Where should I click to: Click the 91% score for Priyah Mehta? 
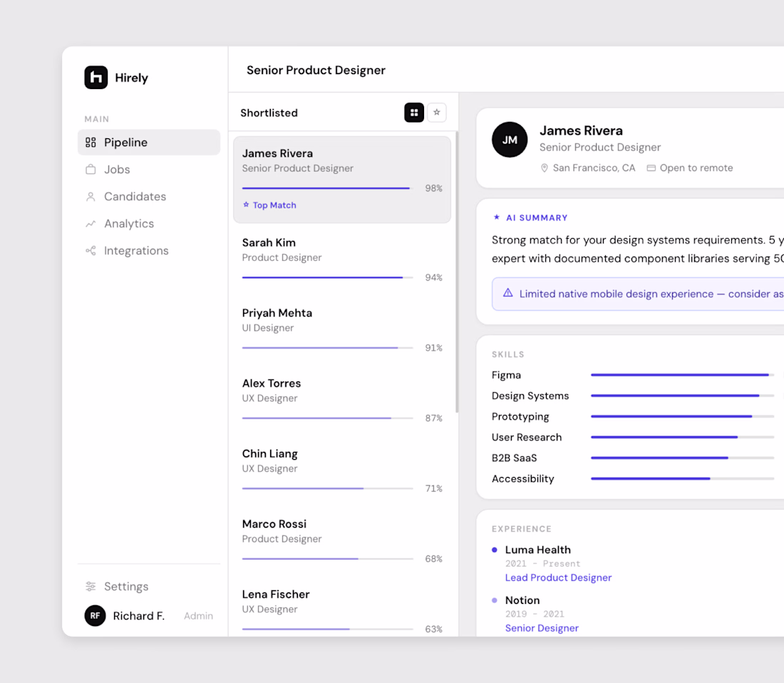click(433, 347)
